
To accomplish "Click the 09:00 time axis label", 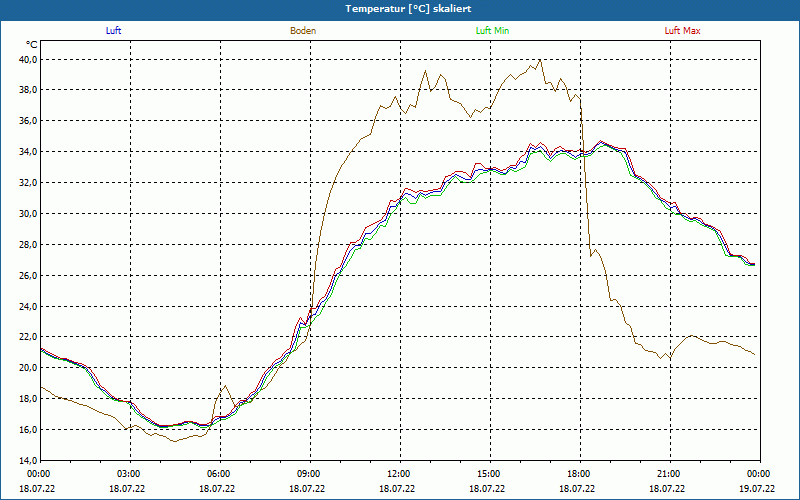I will click(309, 474).
